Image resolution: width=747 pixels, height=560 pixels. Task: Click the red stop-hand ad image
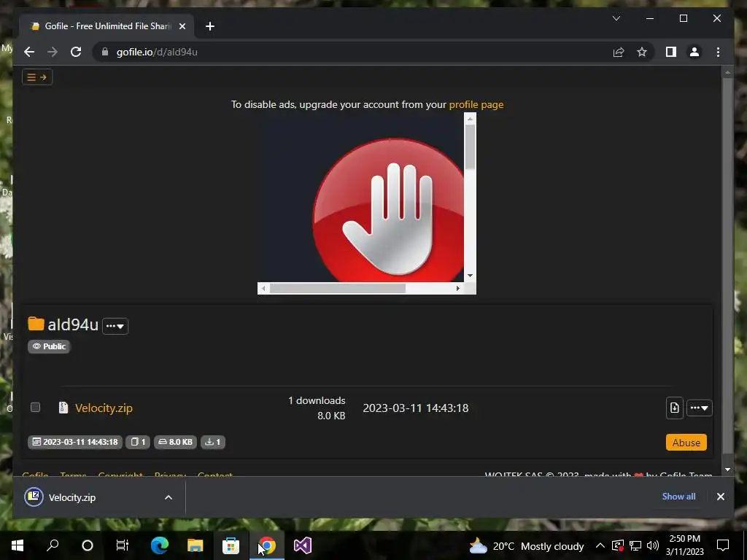pos(388,209)
